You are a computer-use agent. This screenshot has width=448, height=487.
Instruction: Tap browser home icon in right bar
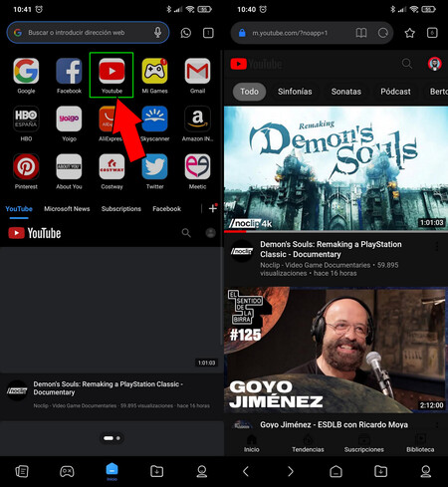point(336,471)
